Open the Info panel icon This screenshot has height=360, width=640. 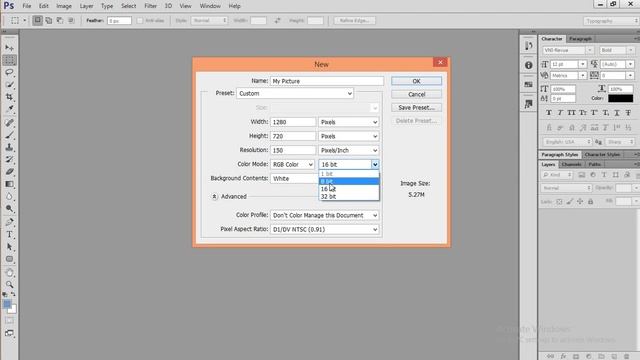(x=529, y=65)
